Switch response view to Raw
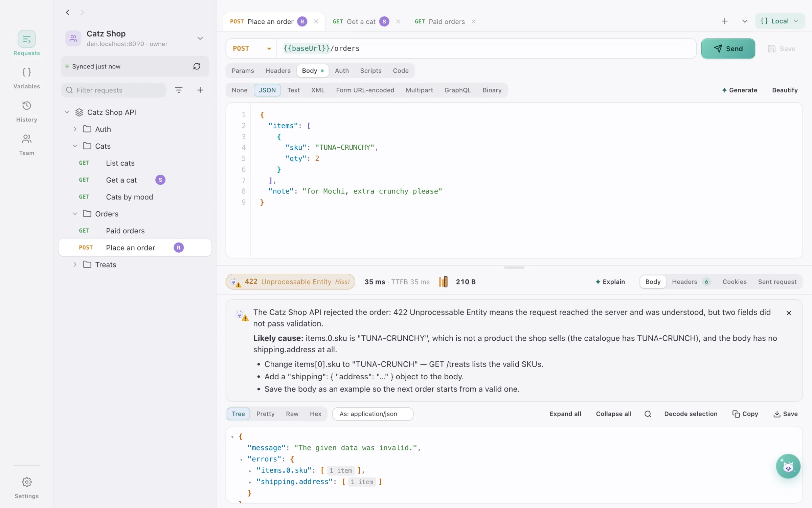 [x=292, y=414]
